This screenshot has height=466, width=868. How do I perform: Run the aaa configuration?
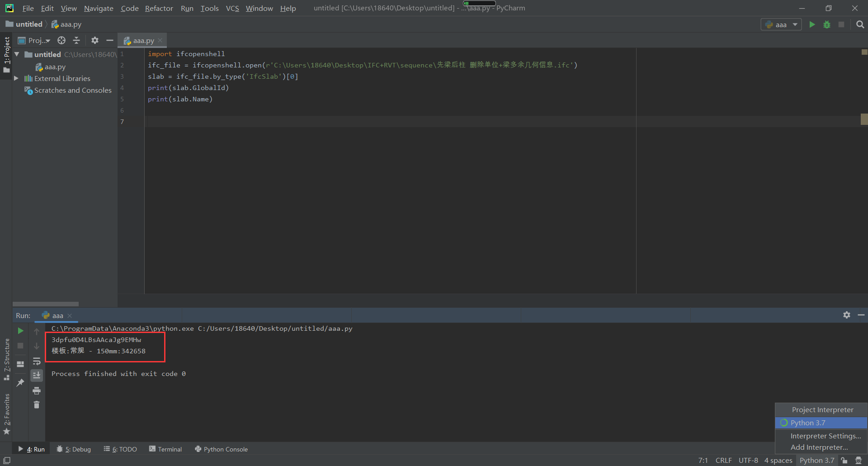click(x=811, y=24)
